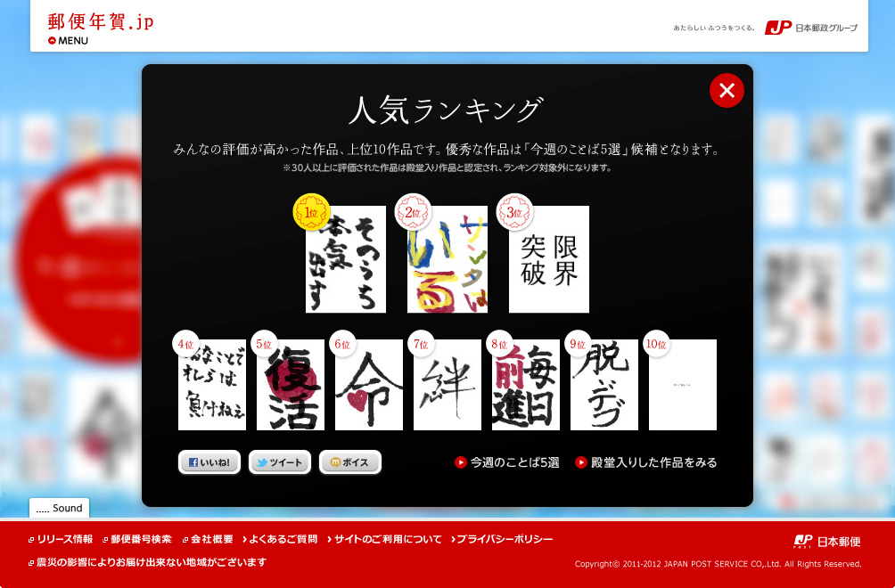
Task: Open the 今週のことば5選 link
Action: (x=508, y=462)
